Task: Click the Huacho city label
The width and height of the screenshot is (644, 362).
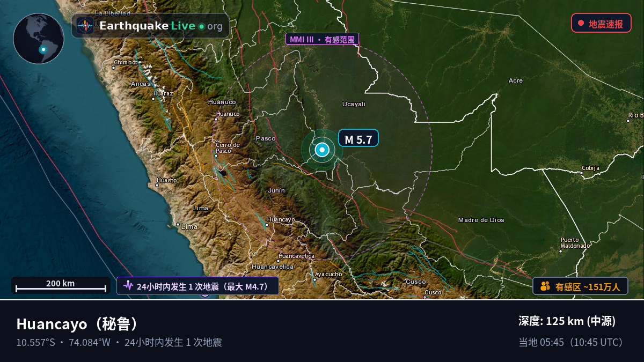Action: tap(166, 180)
